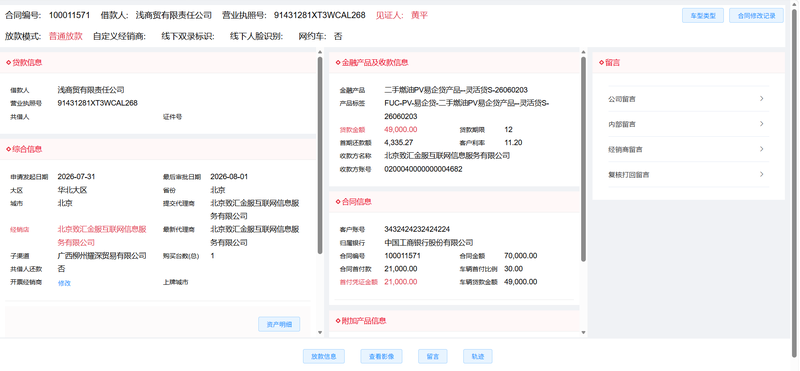Expand the 经销商留言 row chevron
Screen dimensions: 800x371
point(761,149)
